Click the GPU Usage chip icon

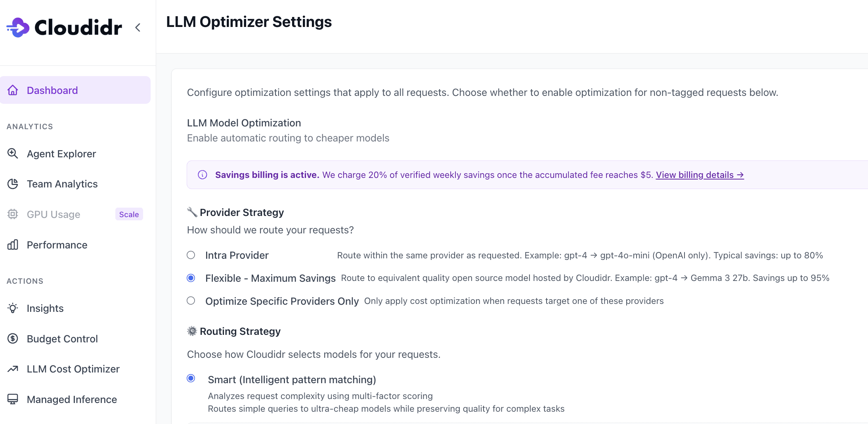(x=13, y=214)
